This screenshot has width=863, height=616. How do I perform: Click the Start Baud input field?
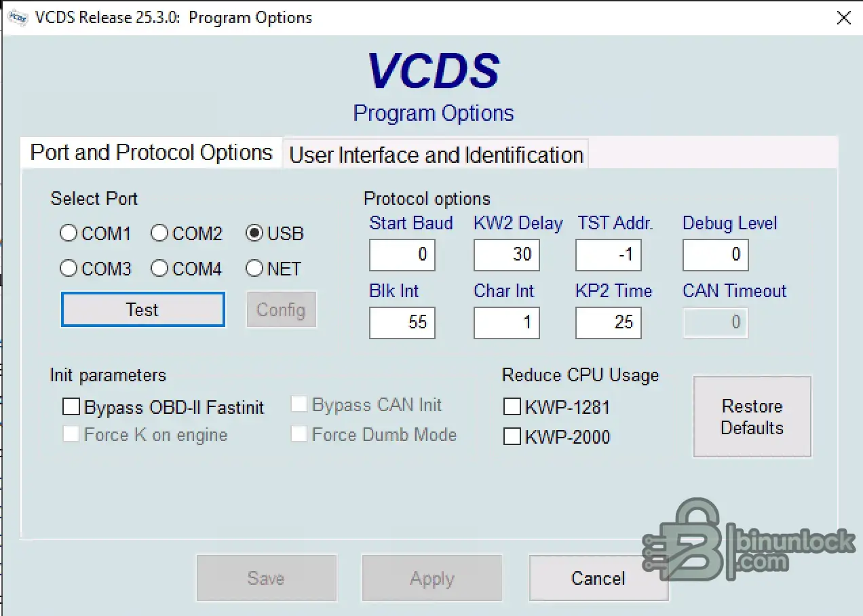click(x=402, y=255)
